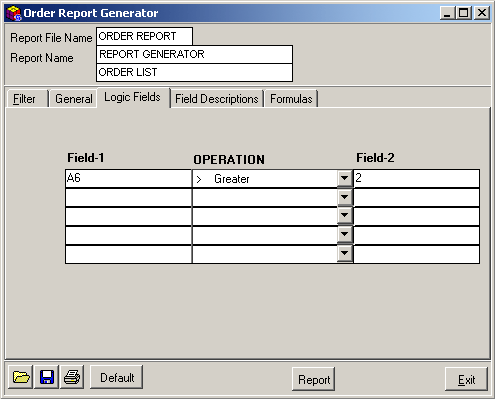Expand the Greater operation dropdown arrow
The height and width of the screenshot is (399, 495).
coord(345,178)
